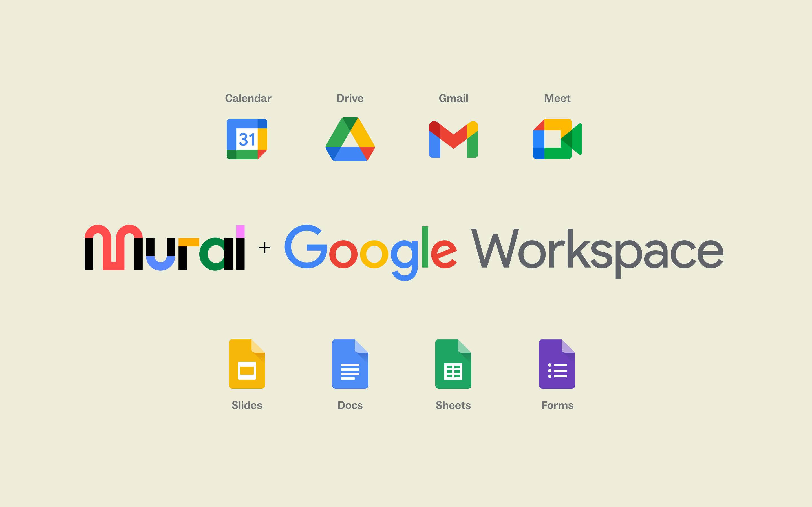This screenshot has width=812, height=507.
Task: Click the Meet label text
Action: (557, 98)
